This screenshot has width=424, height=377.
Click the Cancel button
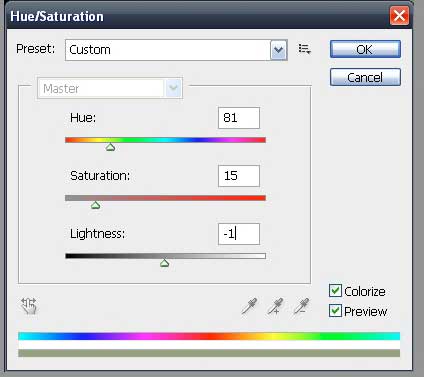click(x=365, y=77)
